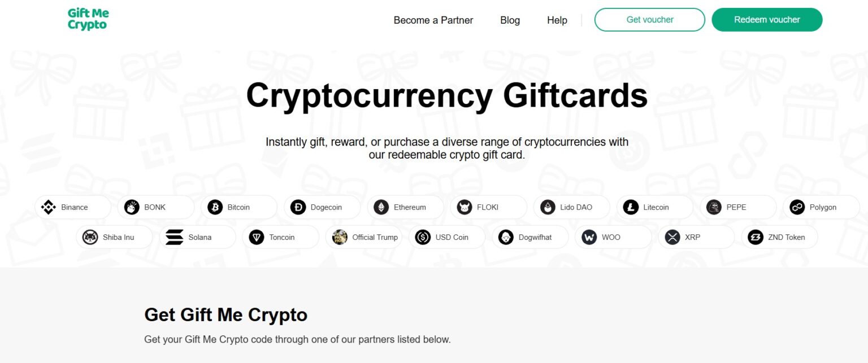Click the Gift Me Crypto logo

[88, 19]
